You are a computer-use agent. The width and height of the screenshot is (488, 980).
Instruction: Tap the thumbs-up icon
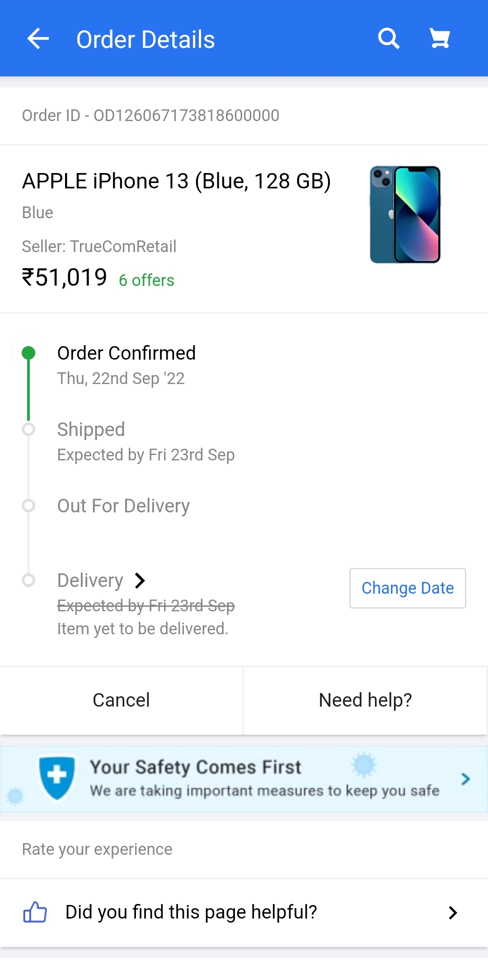tap(35, 912)
